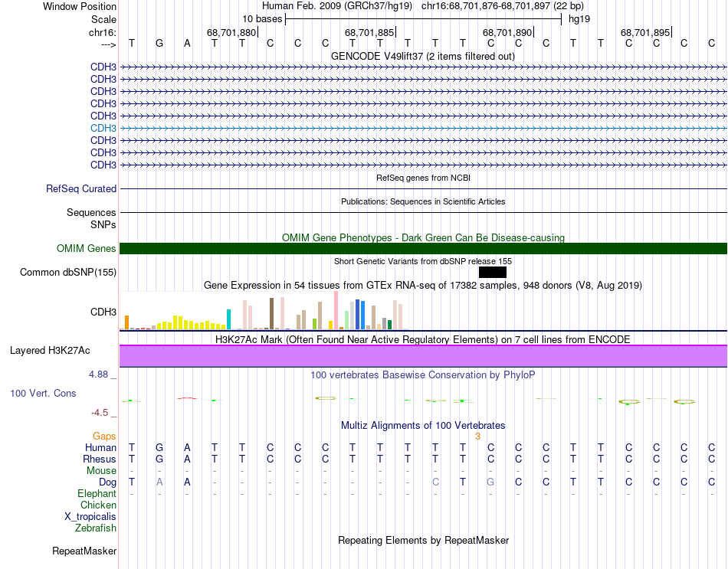Click the Common dbSNP(155) track label
This screenshot has height=569, width=728.
pos(68,272)
